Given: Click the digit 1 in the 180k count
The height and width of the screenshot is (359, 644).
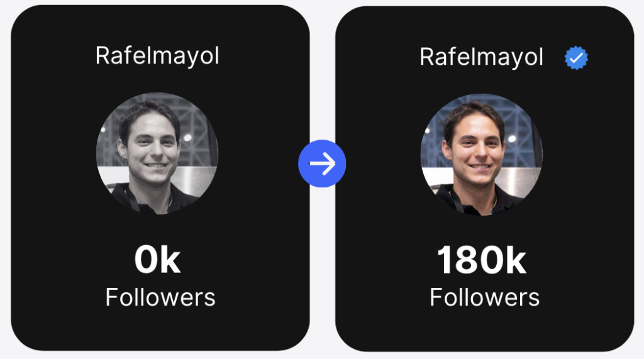Looking at the screenshot, I should click(x=445, y=260).
